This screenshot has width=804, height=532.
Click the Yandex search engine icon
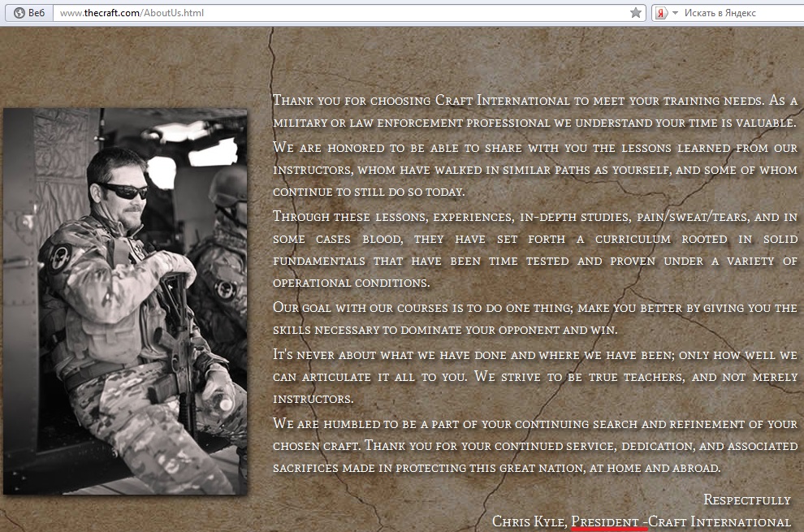(662, 13)
